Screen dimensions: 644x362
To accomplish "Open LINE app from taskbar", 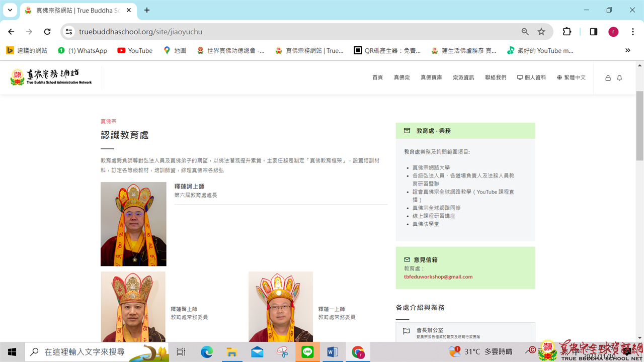I will (307, 352).
